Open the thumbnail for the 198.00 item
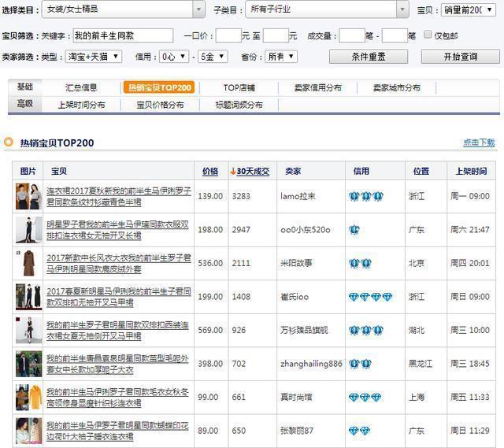The image size is (504, 448). click(x=28, y=230)
